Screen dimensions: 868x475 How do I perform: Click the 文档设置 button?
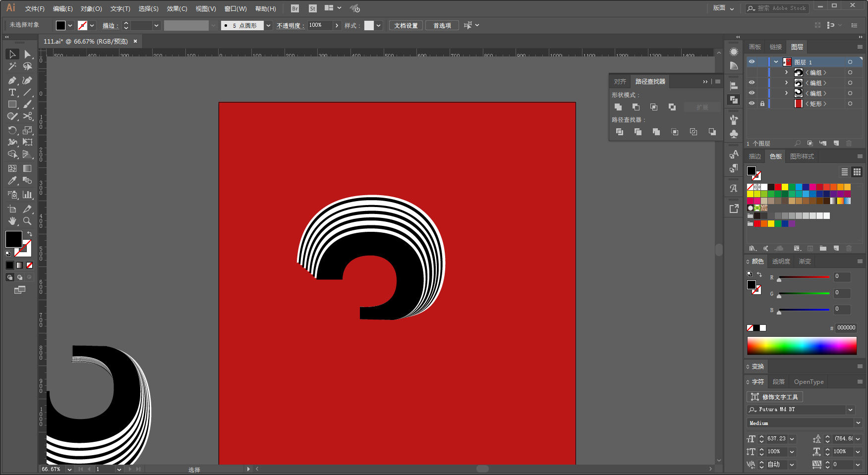tap(406, 26)
